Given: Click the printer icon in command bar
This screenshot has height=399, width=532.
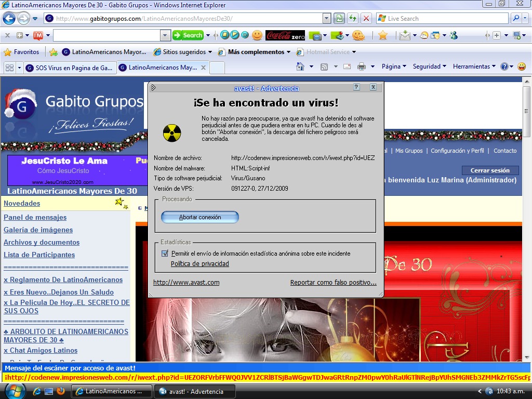Looking at the screenshot, I should pos(361,66).
